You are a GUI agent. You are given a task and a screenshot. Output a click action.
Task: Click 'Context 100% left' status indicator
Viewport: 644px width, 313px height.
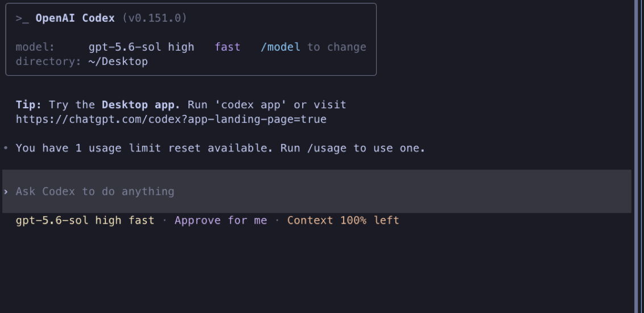pos(343,221)
